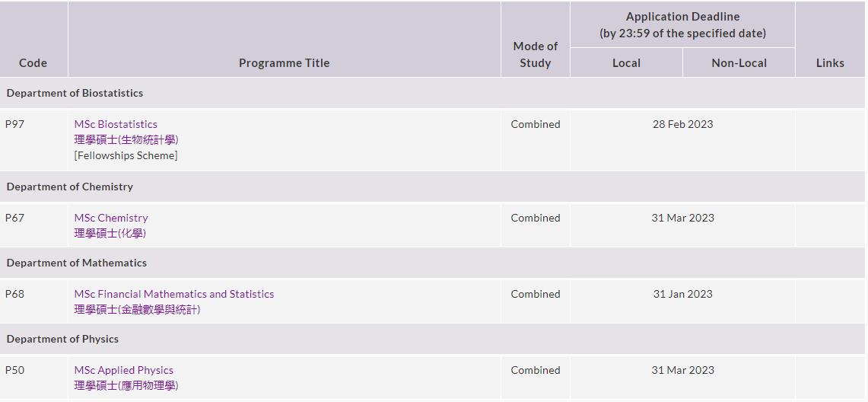Select the Mode of Study column header
The width and height of the screenshot is (868, 402).
(x=536, y=55)
